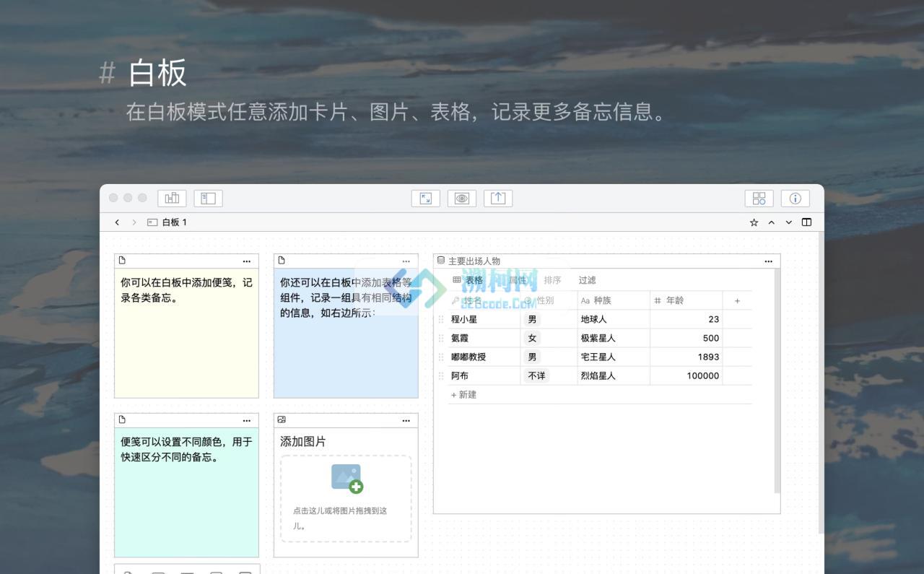Click the 性别 column header
The width and height of the screenshot is (924, 574).
[x=549, y=300]
